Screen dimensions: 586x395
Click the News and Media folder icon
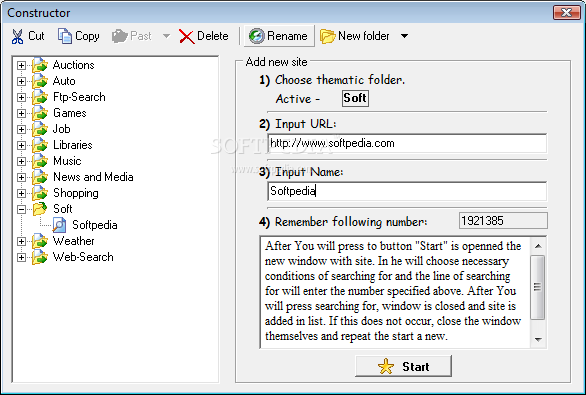pos(40,178)
